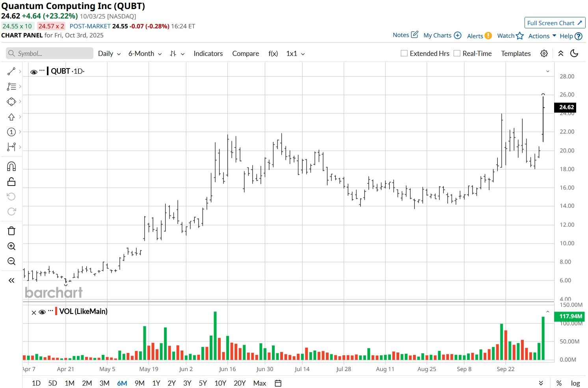Select the 1D range
Viewport: 588px width, 388px height.
[36, 383]
